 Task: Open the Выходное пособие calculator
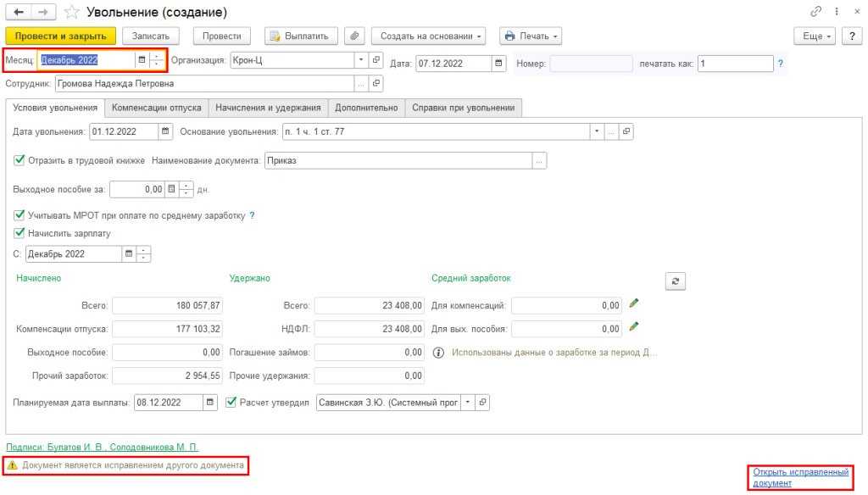[171, 189]
